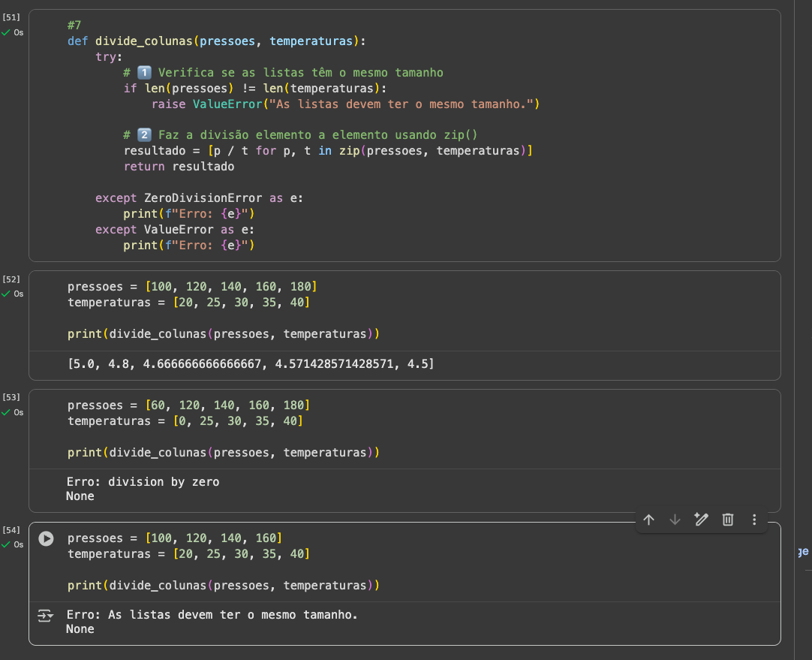Click the raise ValueError line in cell 51
812x660 pixels.
[345, 104]
